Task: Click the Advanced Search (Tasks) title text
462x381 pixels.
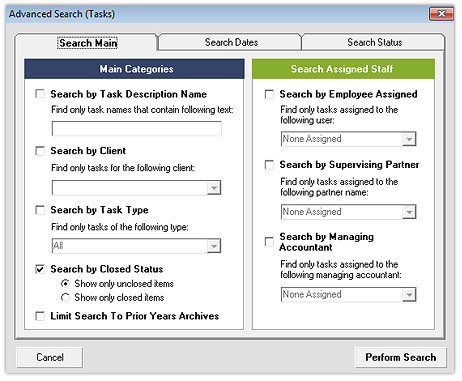Action: click(62, 14)
